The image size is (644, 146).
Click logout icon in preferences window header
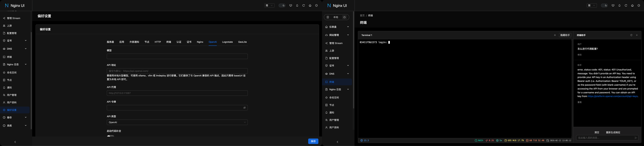(x=316, y=6)
